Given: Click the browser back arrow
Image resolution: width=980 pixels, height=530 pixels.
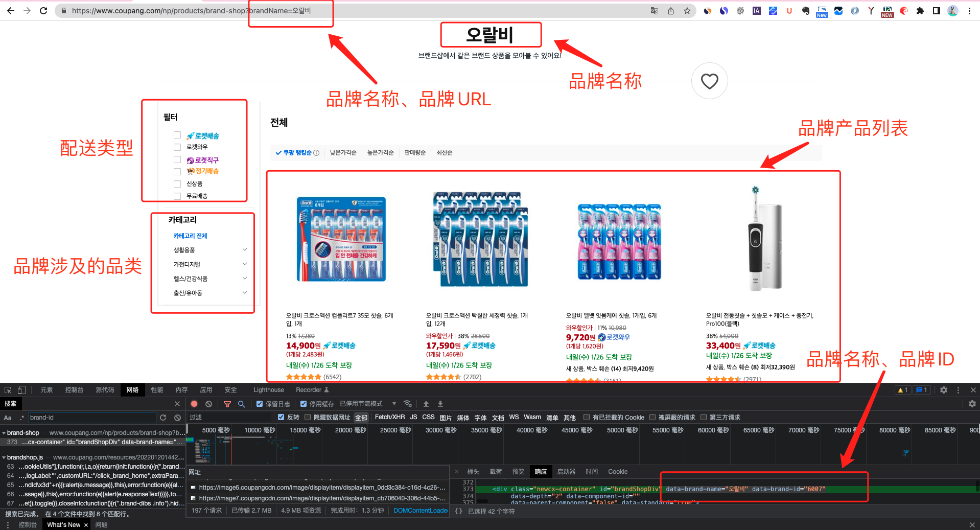Looking at the screenshot, I should pyautogui.click(x=11, y=11).
